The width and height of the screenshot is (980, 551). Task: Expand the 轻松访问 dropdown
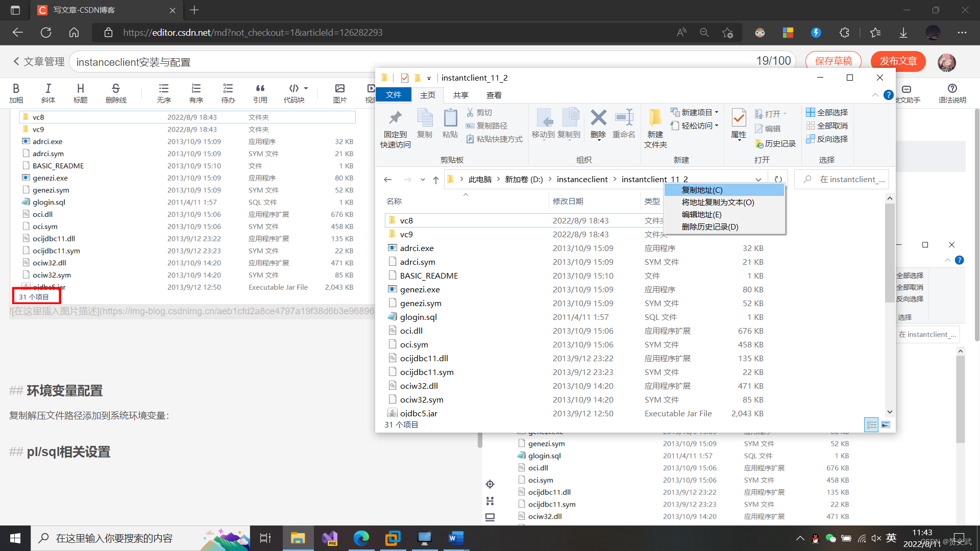click(717, 126)
